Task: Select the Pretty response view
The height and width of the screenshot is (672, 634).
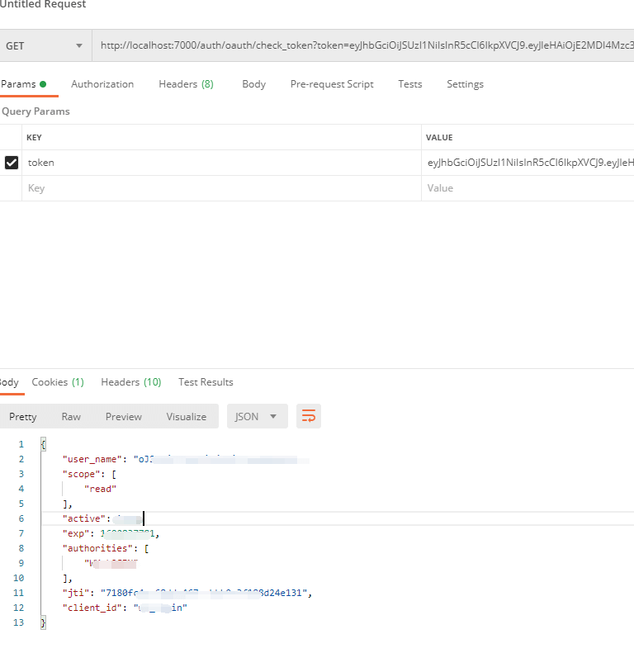Action: [x=23, y=417]
